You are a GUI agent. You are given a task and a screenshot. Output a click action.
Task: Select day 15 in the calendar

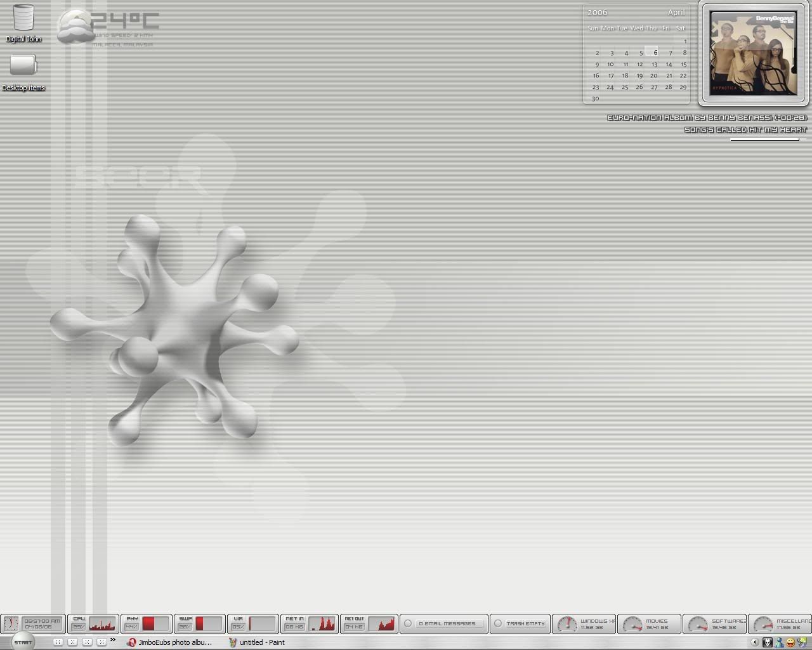click(683, 64)
